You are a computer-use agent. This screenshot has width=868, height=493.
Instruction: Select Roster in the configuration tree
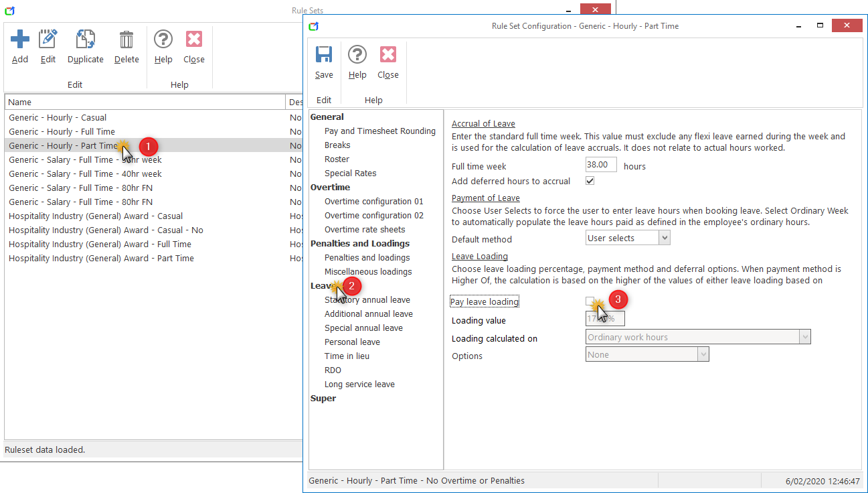click(x=337, y=159)
